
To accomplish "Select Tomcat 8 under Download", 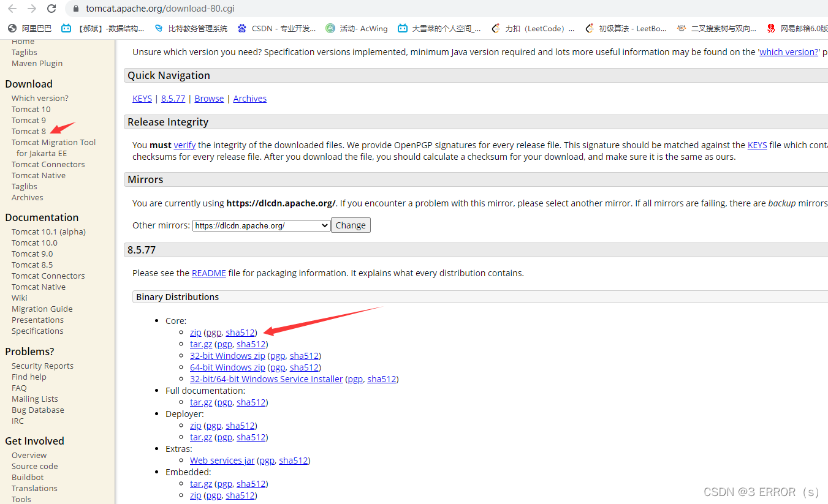I will click(x=29, y=131).
